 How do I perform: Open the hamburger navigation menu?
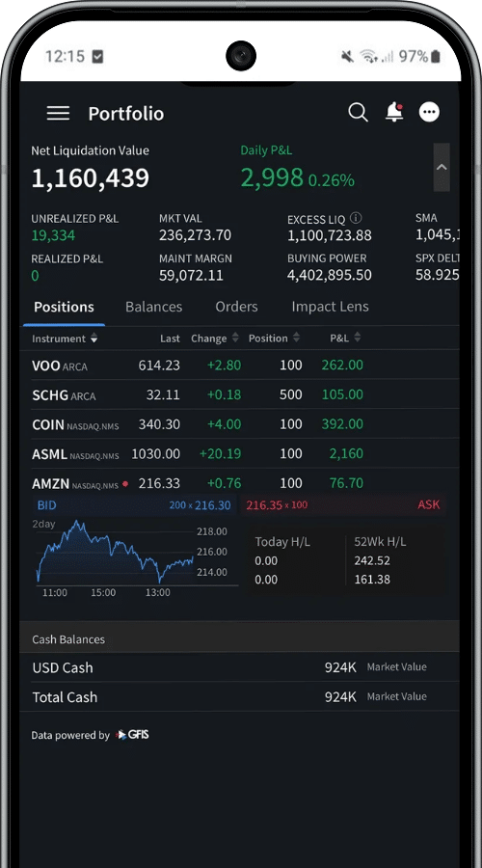(x=58, y=113)
